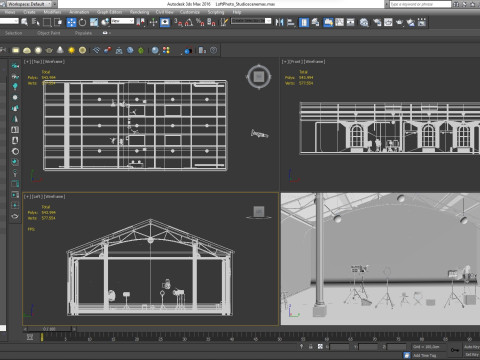Image resolution: width=480 pixels, height=360 pixels.
Task: Open the Curve Editor icon
Action: coord(339,22)
